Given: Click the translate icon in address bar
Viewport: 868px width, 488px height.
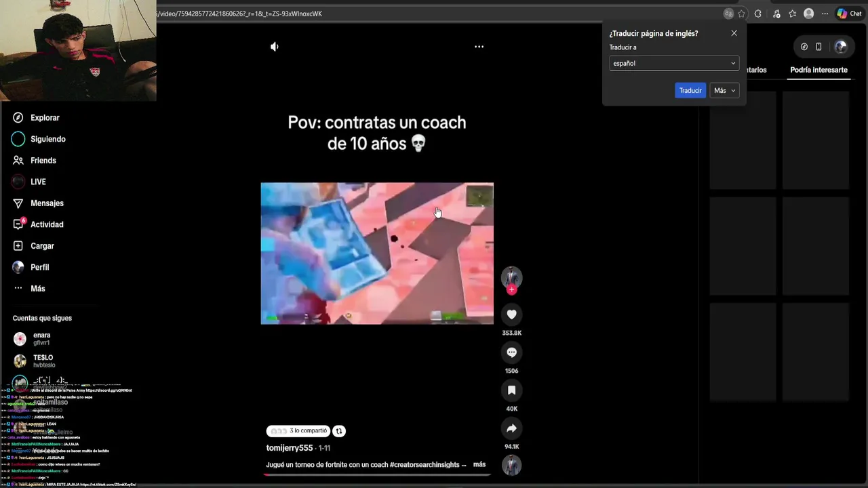Looking at the screenshot, I should point(728,14).
